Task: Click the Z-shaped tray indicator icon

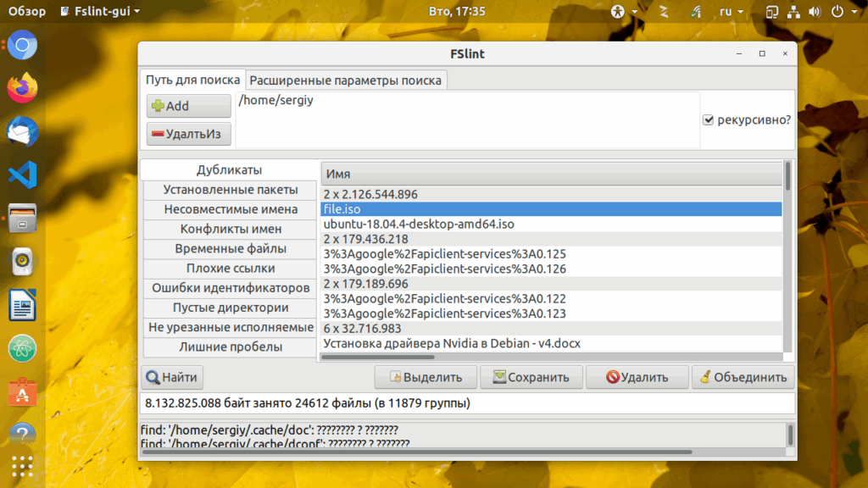Action: [x=664, y=12]
